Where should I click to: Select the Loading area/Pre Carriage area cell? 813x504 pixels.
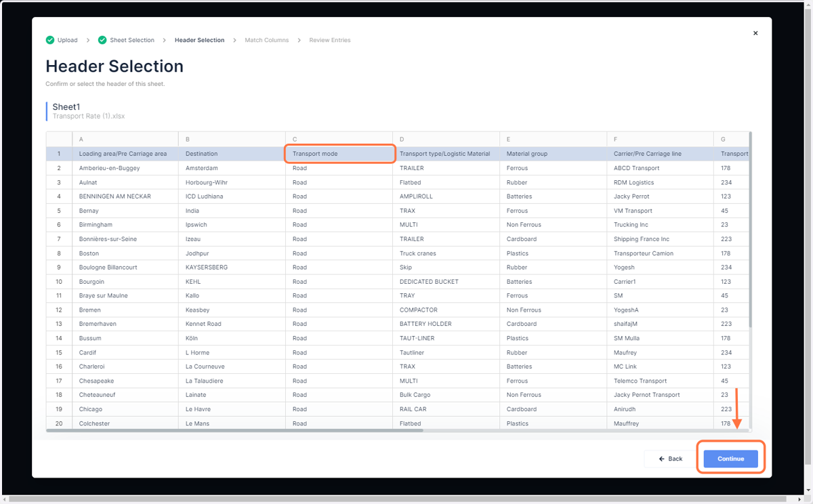pyautogui.click(x=125, y=154)
